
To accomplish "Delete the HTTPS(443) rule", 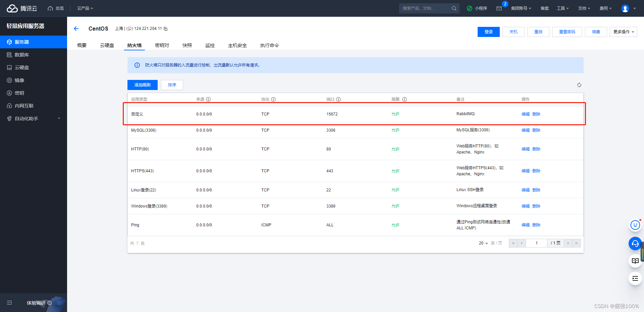I will (x=536, y=171).
